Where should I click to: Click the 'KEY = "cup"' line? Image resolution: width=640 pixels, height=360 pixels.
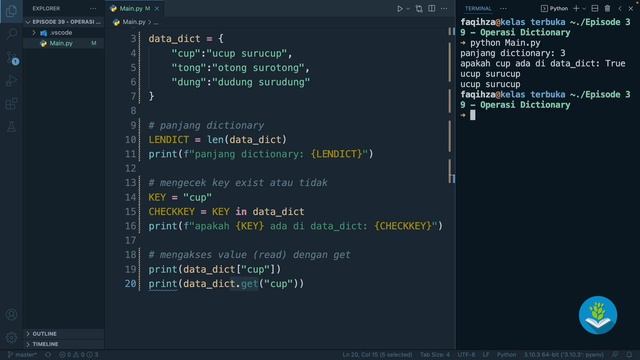(180, 198)
